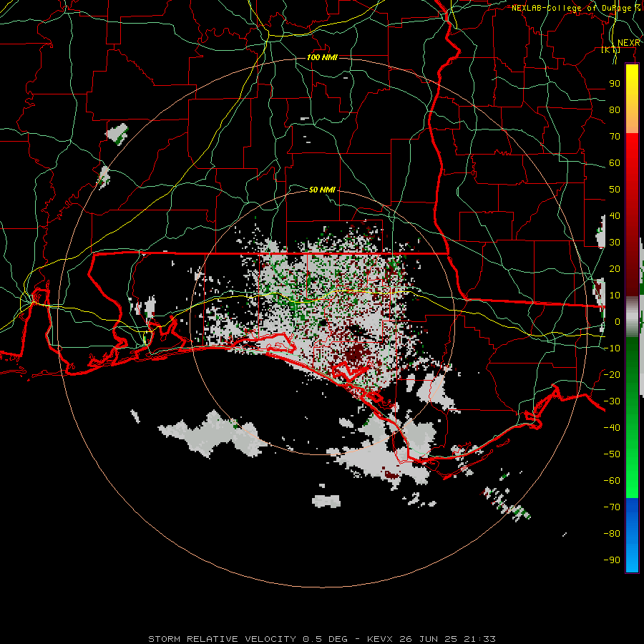Click the 70 value on the velocity scale
This screenshot has width=644, height=644.
(615, 137)
